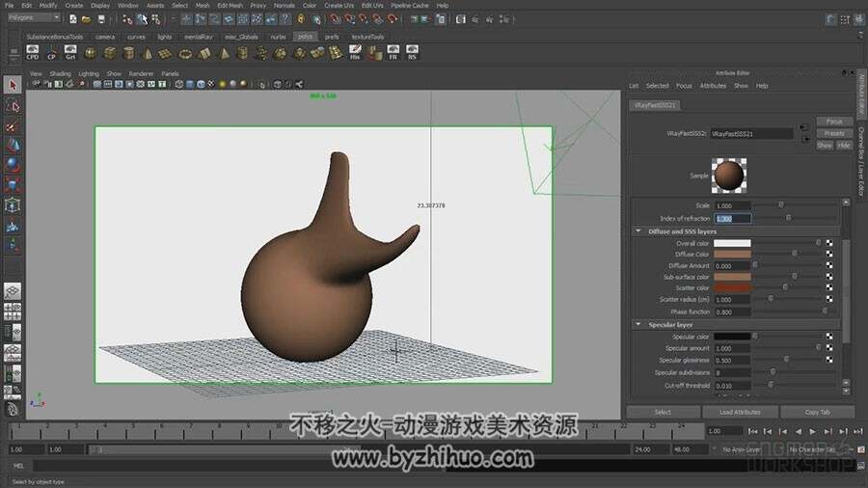
Task: Click the BS shelf icon
Action: [412, 53]
